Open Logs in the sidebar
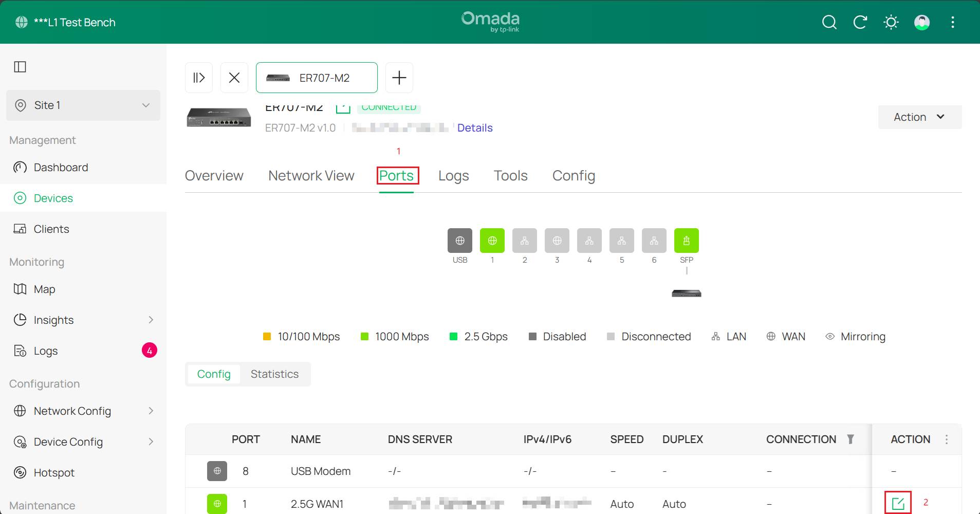 [46, 351]
